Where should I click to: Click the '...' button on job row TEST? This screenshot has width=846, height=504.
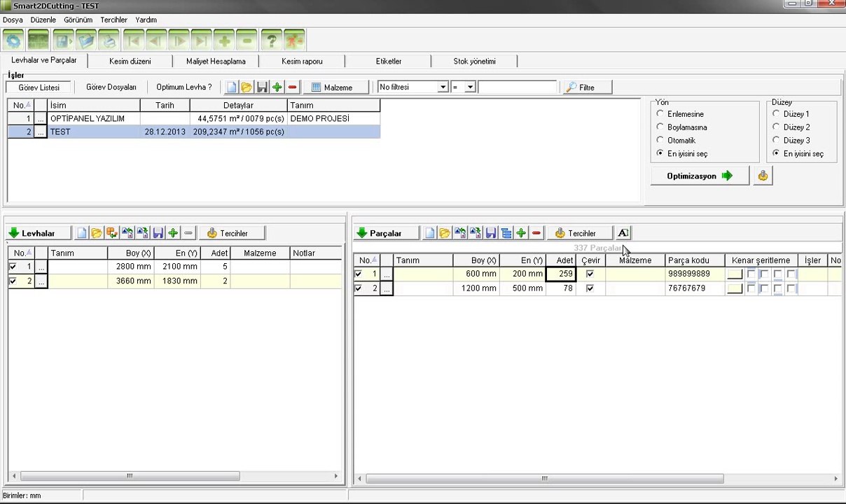tap(41, 132)
